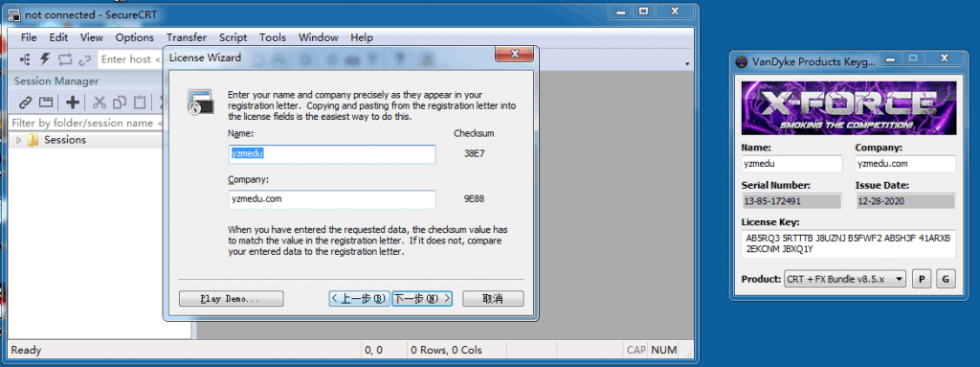Open the Transfer menu
The image size is (980, 367).
(187, 37)
